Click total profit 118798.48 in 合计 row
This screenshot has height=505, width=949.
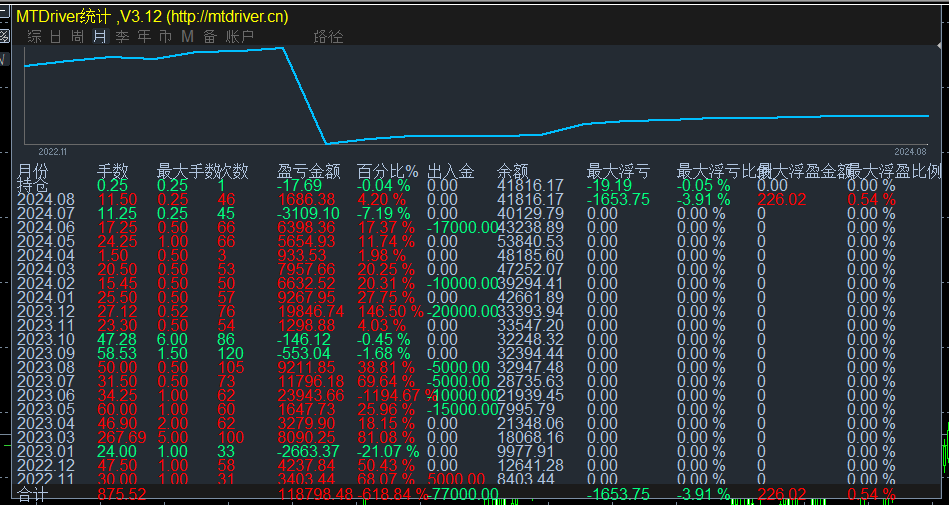click(x=315, y=494)
